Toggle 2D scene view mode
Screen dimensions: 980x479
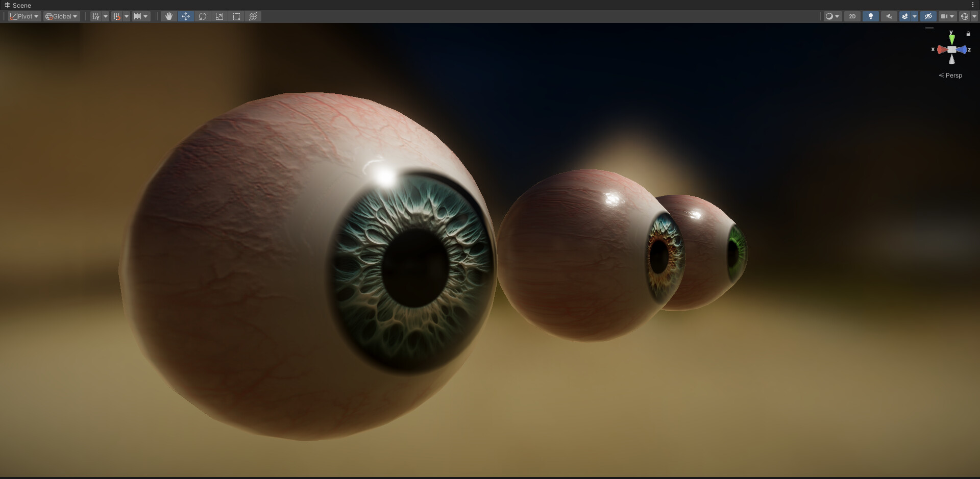coord(852,16)
